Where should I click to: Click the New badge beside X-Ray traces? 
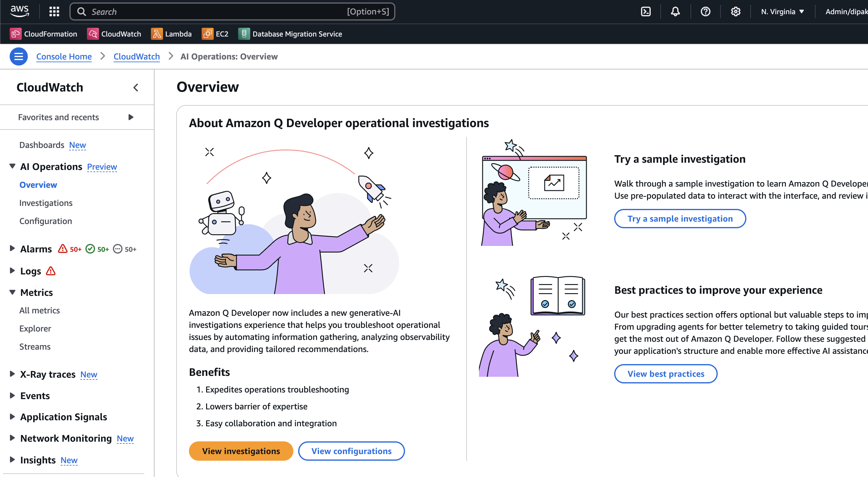89,375
